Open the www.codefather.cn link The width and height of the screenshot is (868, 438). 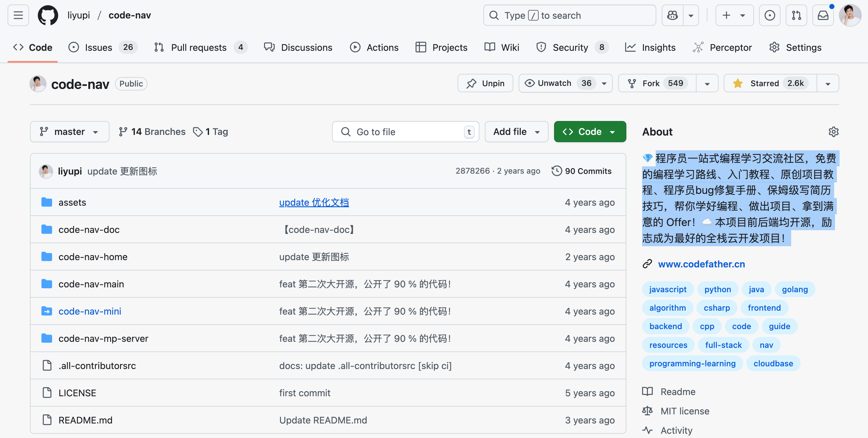[701, 264]
